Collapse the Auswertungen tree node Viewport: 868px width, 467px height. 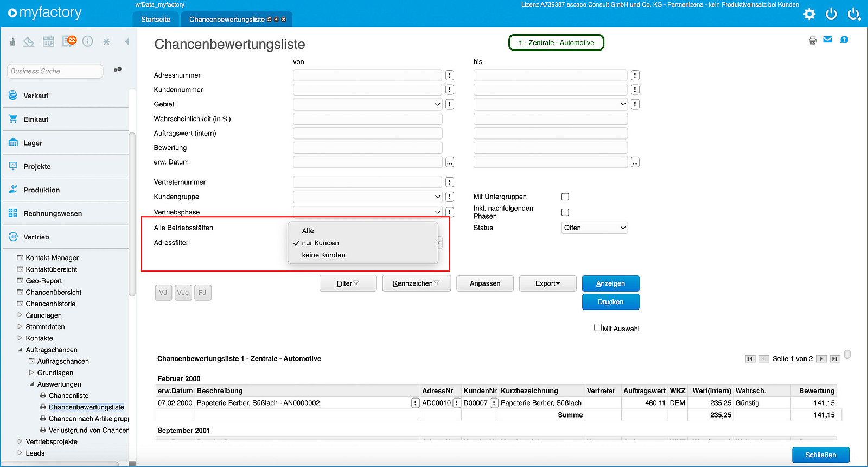tap(31, 384)
